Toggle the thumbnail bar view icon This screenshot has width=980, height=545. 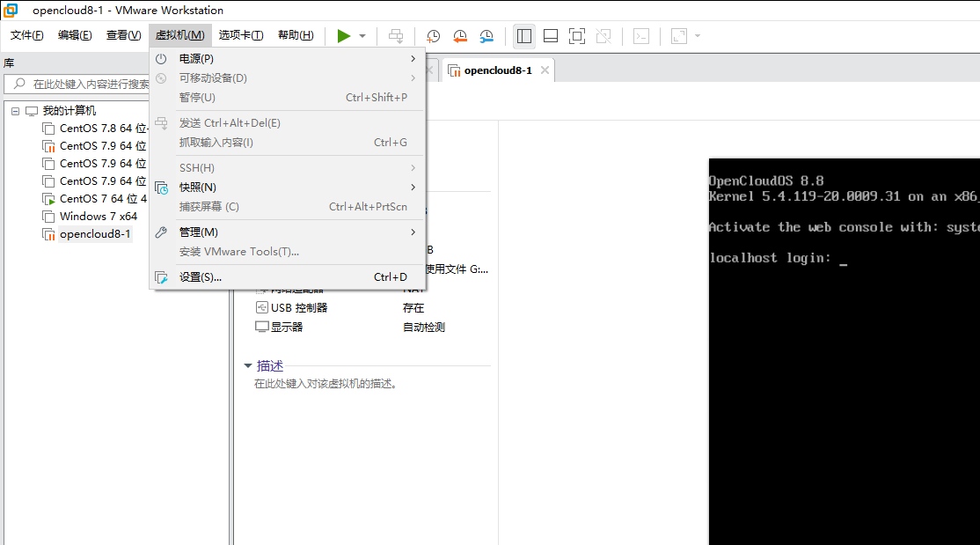click(551, 36)
